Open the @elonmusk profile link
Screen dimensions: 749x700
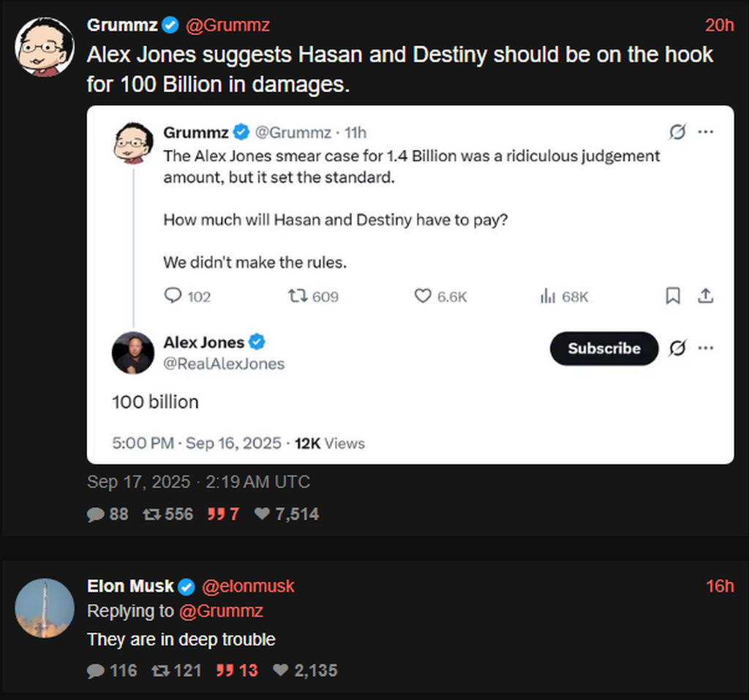[x=247, y=587]
